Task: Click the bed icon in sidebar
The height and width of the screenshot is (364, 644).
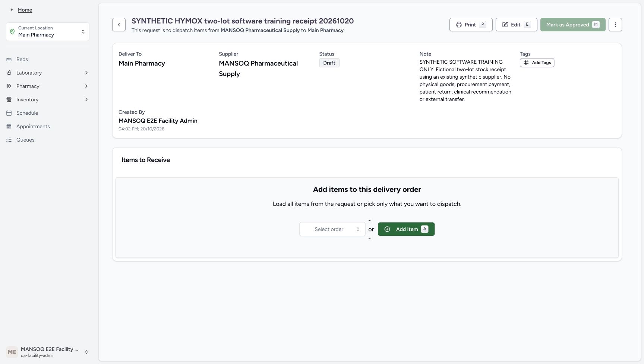Action: coord(9,59)
